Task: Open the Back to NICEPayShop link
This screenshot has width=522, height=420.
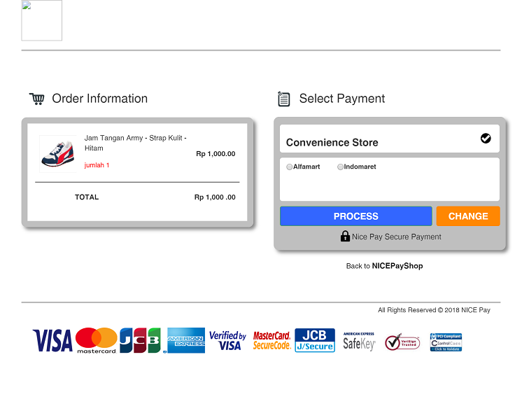Action: click(x=385, y=266)
